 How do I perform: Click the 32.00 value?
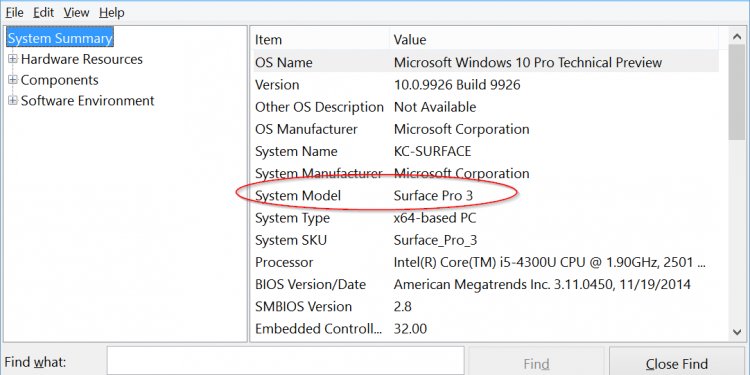[410, 329]
